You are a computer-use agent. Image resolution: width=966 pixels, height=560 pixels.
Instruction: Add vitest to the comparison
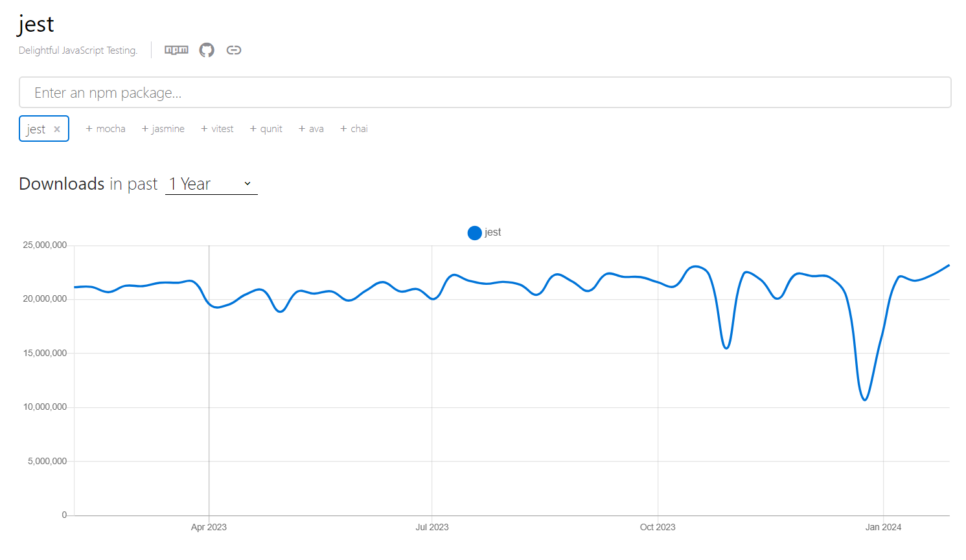pos(217,128)
